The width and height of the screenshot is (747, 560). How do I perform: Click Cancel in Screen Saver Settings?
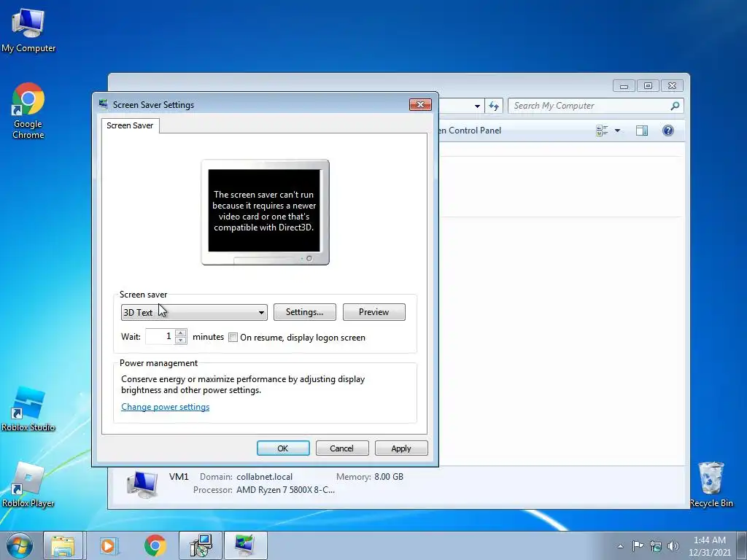click(342, 448)
